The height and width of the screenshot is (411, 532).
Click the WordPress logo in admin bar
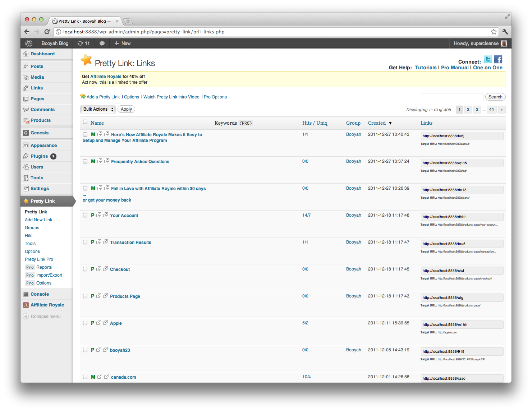[x=29, y=43]
